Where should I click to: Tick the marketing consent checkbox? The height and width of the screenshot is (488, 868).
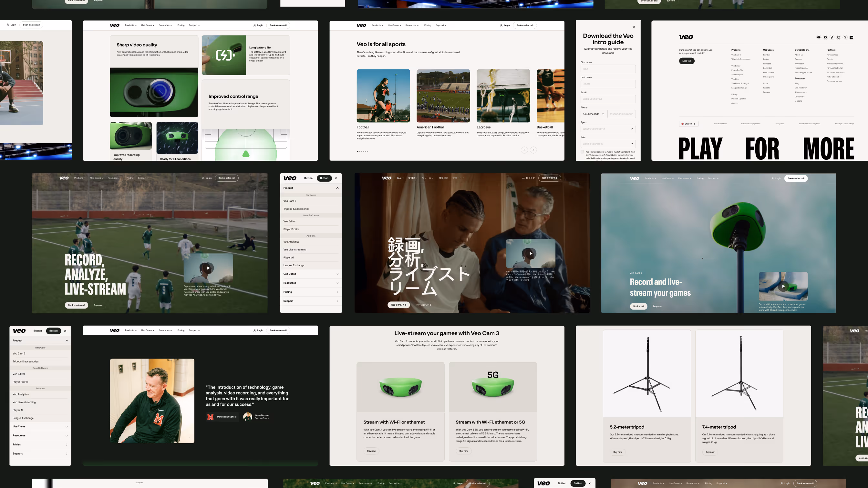click(x=582, y=152)
